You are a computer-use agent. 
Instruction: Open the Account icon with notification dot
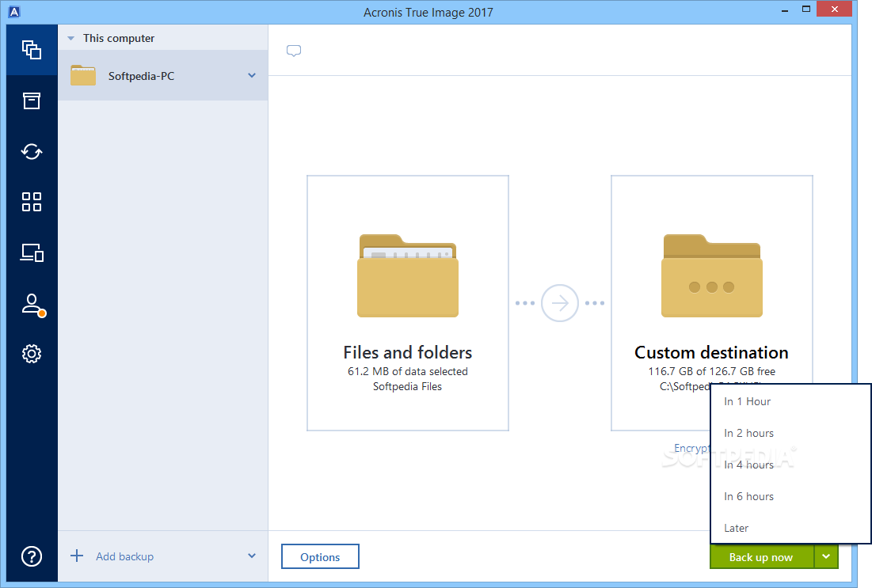click(32, 305)
